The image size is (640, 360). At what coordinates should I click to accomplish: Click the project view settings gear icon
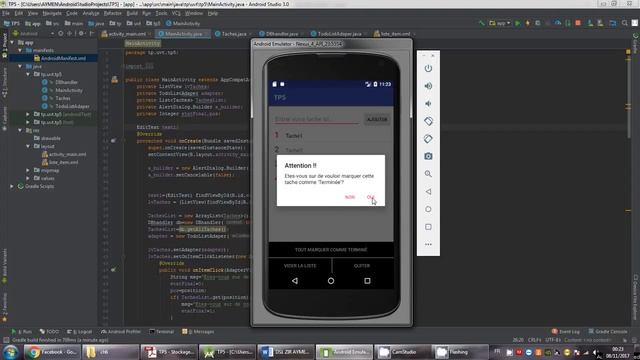(81, 33)
